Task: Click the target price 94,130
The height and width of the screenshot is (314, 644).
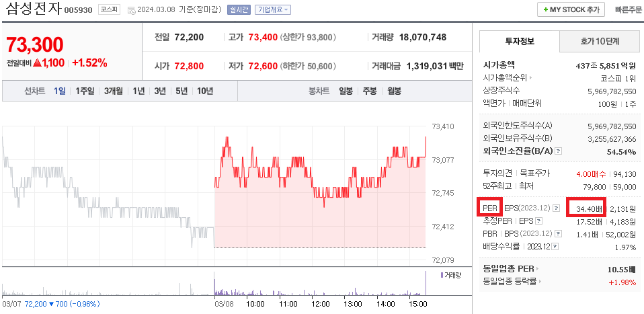Action: (x=625, y=174)
